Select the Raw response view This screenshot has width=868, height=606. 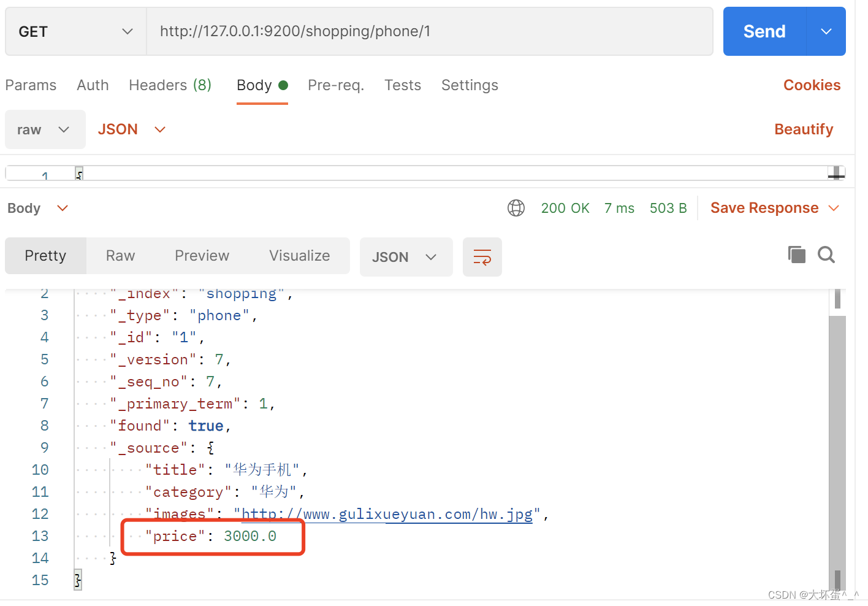[120, 256]
